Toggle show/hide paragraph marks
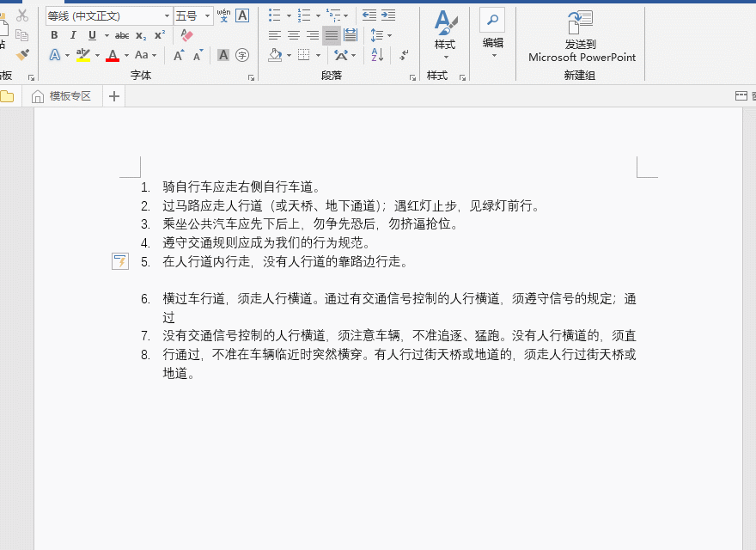The image size is (756, 550). [404, 56]
